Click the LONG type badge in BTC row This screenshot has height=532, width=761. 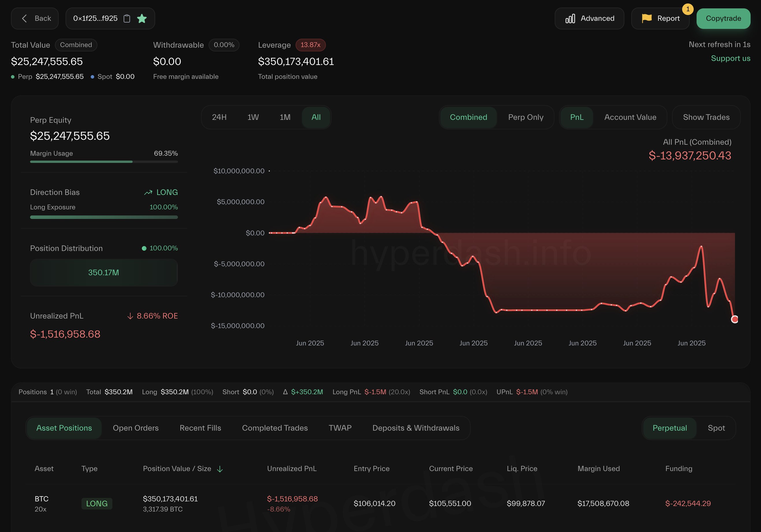97,503
